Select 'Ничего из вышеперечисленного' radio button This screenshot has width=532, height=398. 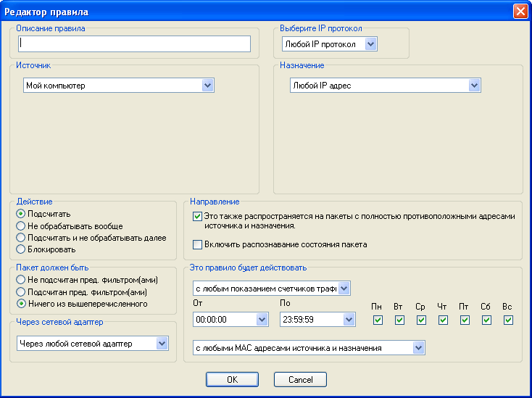point(21,304)
